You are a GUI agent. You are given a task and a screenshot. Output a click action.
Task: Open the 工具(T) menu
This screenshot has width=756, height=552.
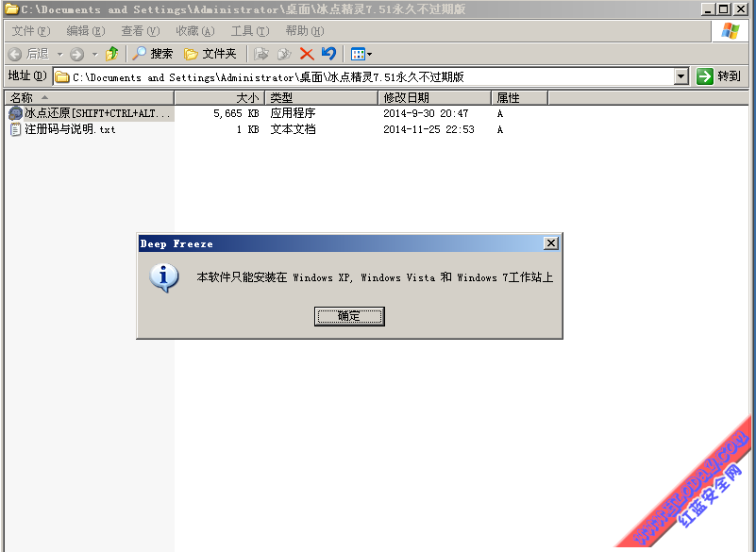pyautogui.click(x=250, y=31)
